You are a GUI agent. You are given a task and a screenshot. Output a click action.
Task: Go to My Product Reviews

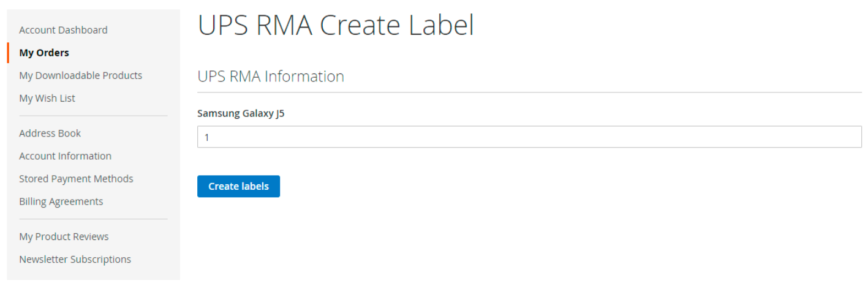point(64,236)
